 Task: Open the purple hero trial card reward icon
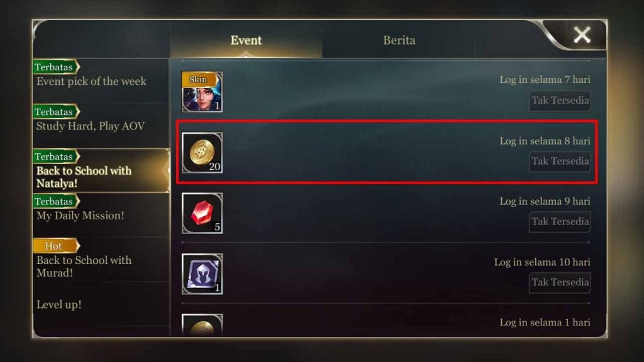click(202, 274)
